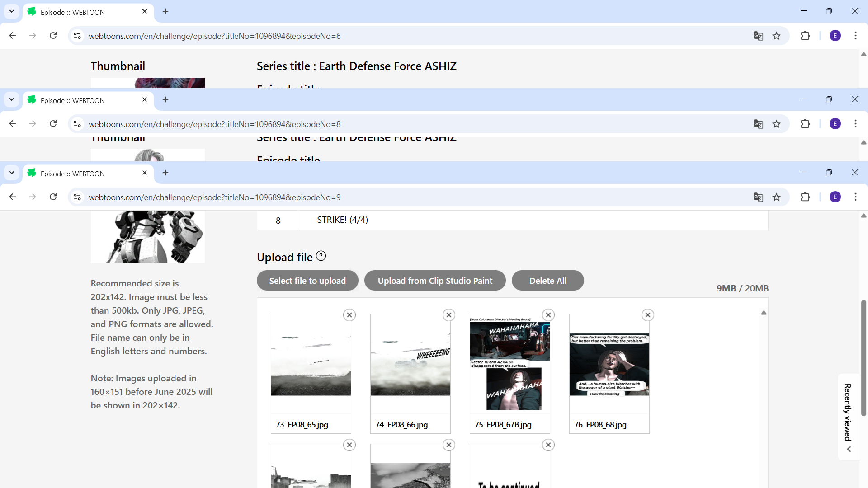The height and width of the screenshot is (488, 868).
Task: Click the Delete All button
Action: [548, 281]
